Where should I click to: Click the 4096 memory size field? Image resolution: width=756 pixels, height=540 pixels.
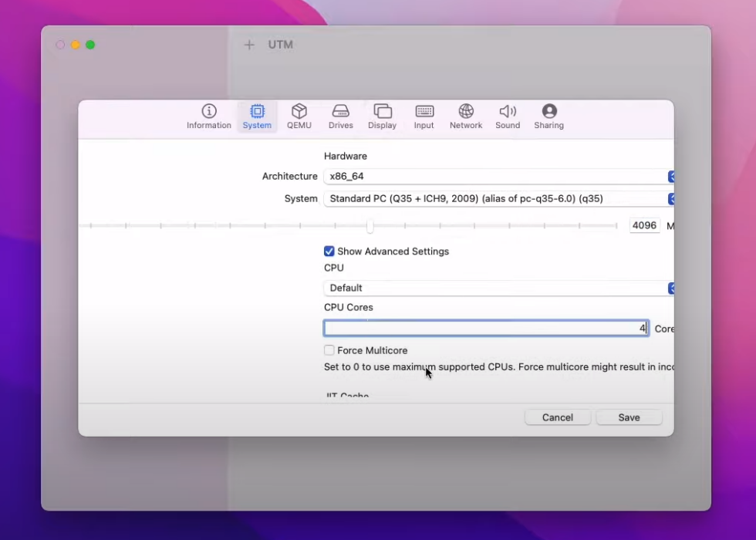point(644,226)
